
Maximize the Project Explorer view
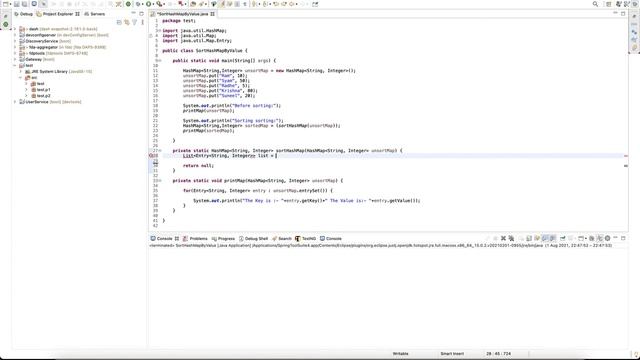(141, 13)
